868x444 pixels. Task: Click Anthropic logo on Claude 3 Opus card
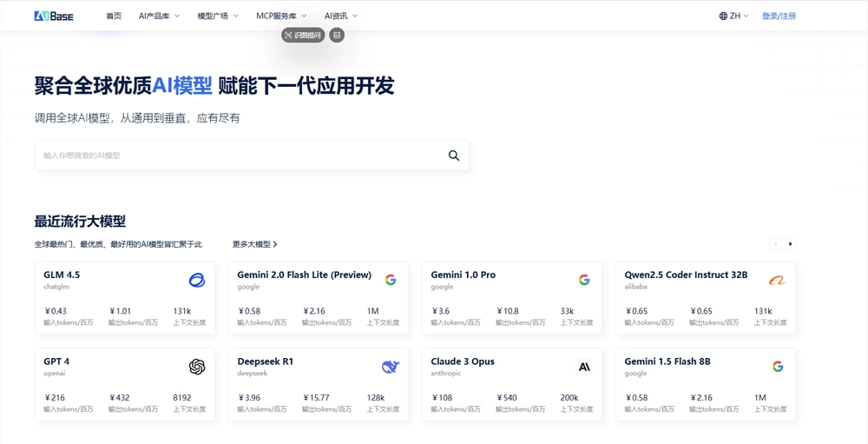pos(584,367)
